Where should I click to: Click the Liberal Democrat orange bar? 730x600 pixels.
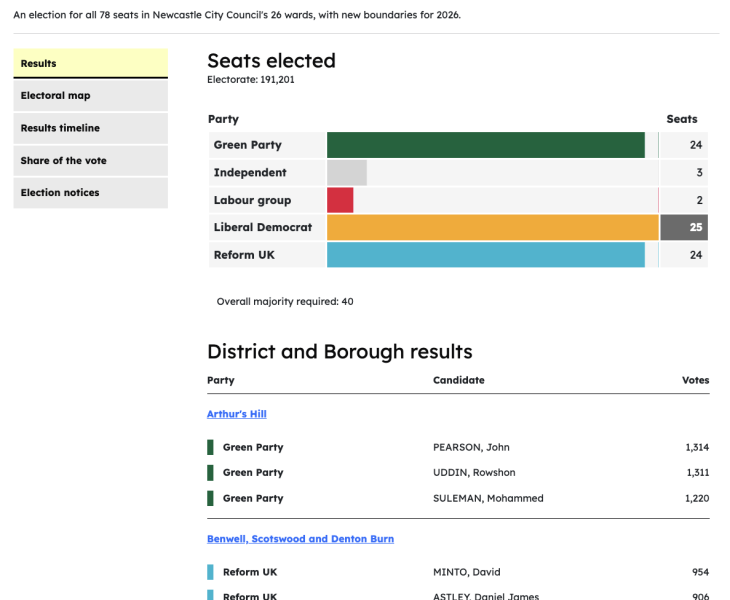pyautogui.click(x=493, y=227)
